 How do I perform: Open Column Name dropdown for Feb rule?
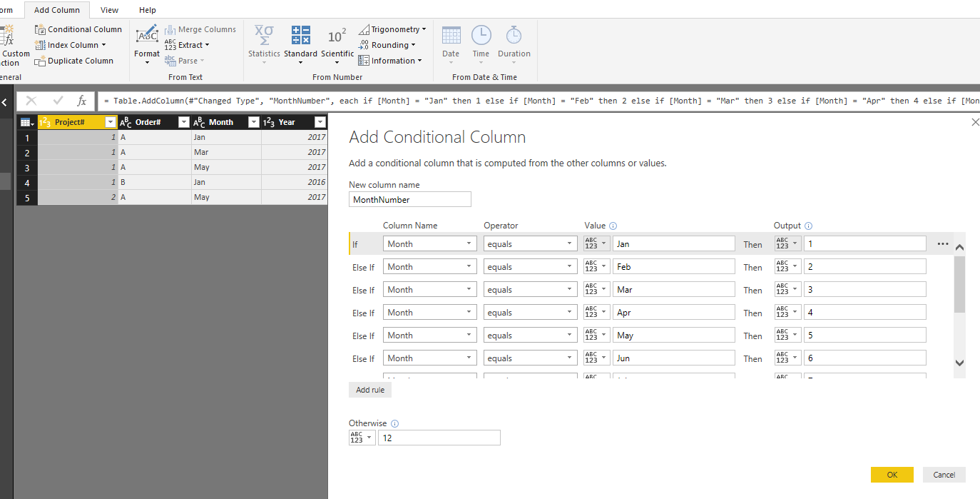tap(430, 267)
